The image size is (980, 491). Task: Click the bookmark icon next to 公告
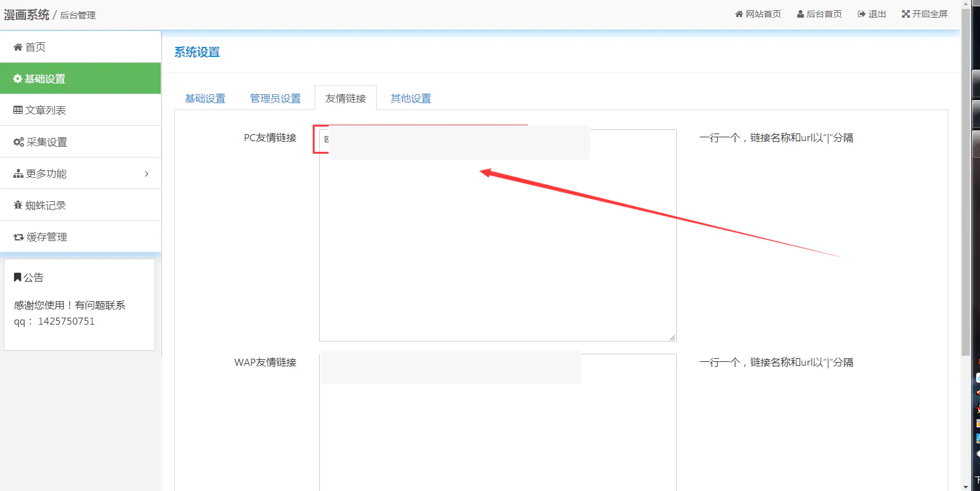[17, 277]
